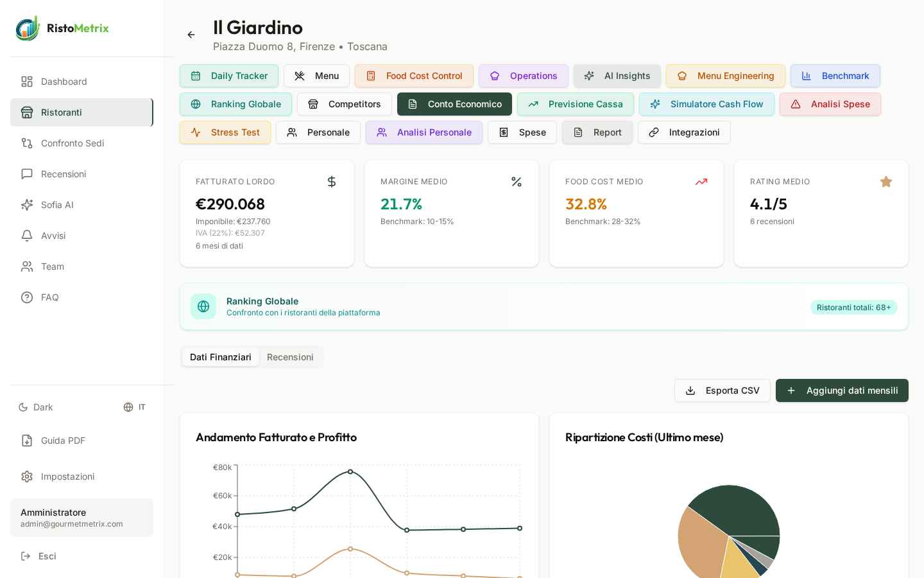Click the globe icon in Ranking Globale banner
Viewport: 924px width, 578px height.
tap(203, 306)
